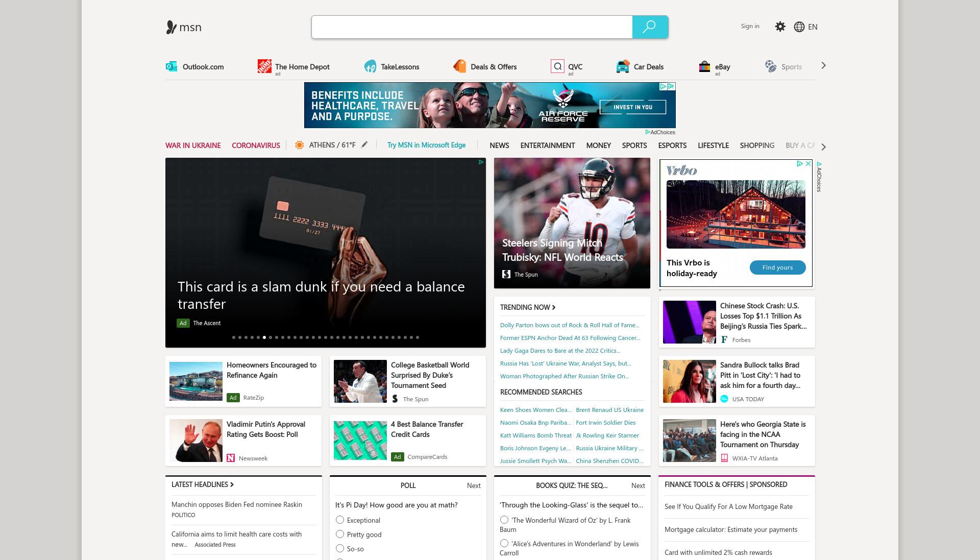980x560 pixels.
Task: Expand shortcuts row with right chevron
Action: coord(823,66)
